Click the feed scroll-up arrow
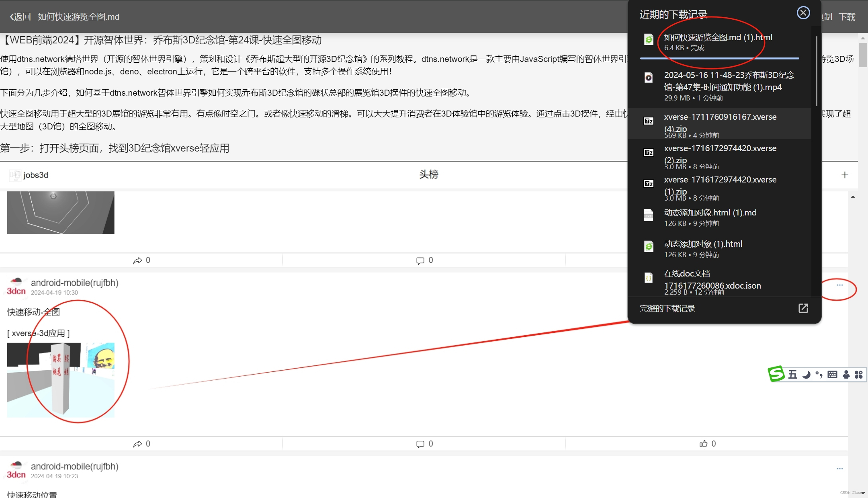Screen dimensions: 868x498 point(853,197)
